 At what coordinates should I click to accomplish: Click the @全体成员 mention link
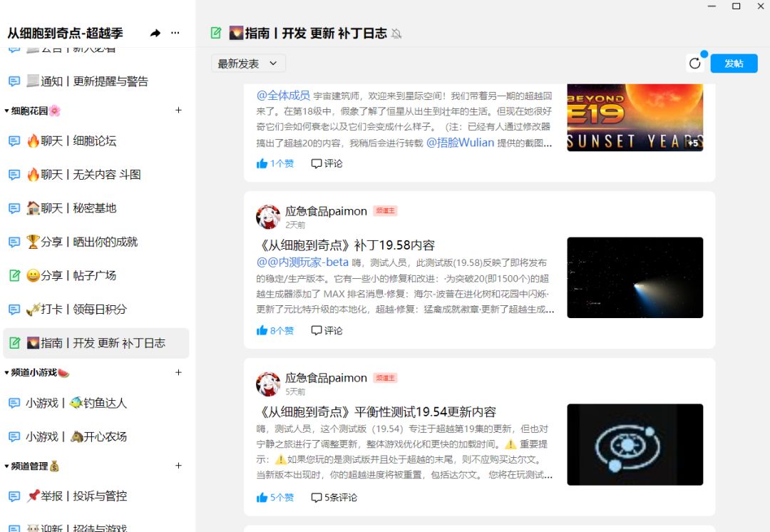[x=283, y=96]
